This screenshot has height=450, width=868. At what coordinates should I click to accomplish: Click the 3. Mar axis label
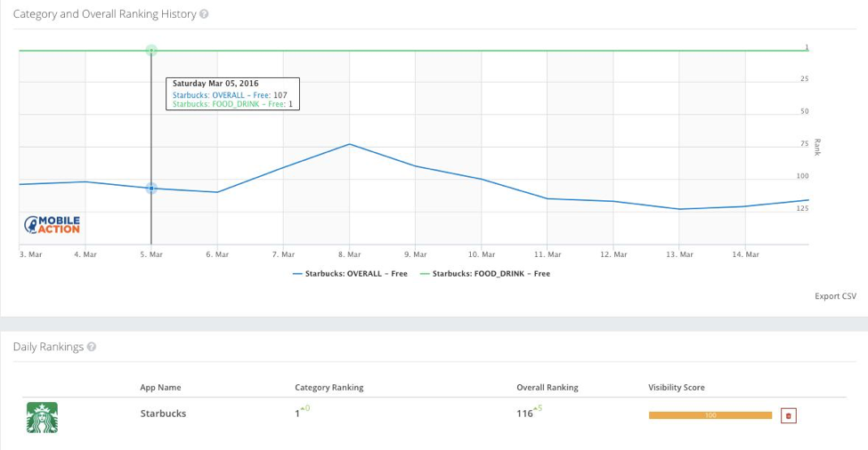(30, 255)
